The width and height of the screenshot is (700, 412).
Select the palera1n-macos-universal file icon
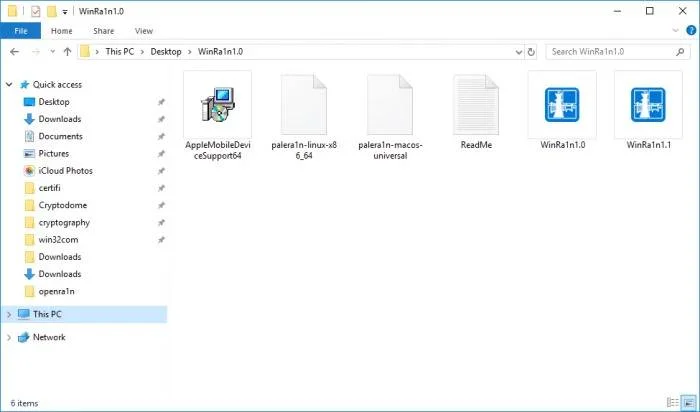tap(390, 105)
